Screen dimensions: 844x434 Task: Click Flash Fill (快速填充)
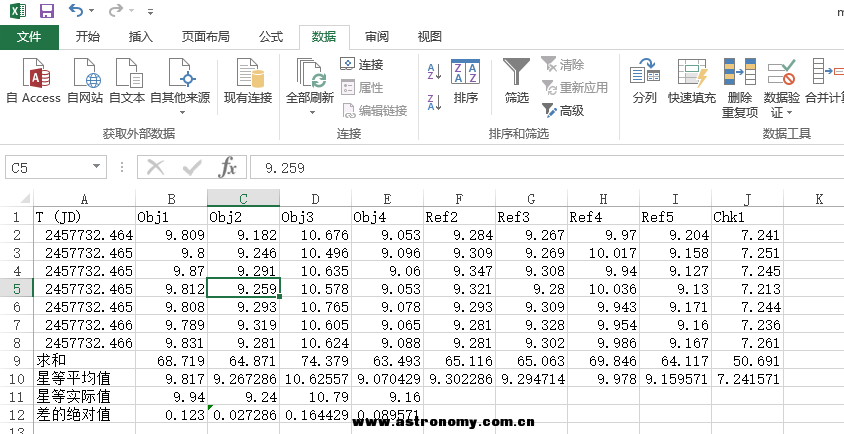(692, 81)
